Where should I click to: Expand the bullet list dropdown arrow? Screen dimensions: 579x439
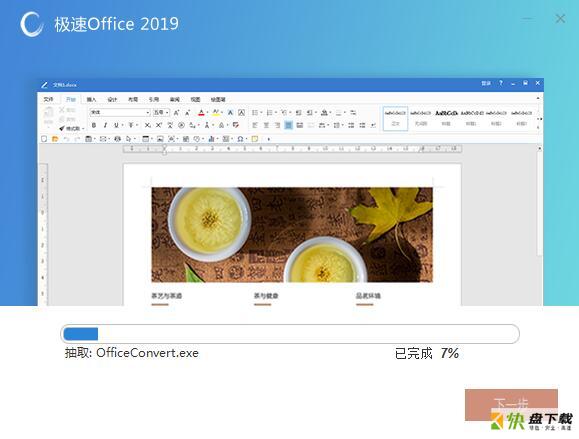pos(261,113)
